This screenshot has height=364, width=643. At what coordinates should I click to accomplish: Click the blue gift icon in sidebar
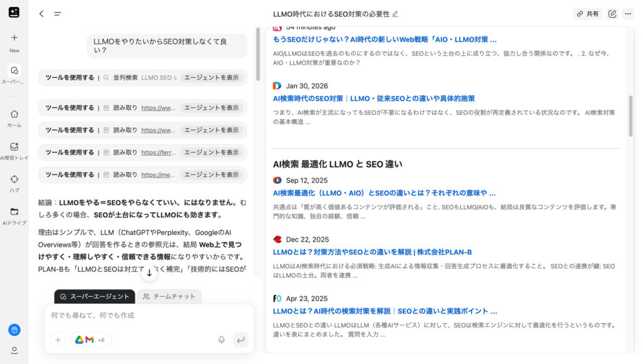pyautogui.click(x=14, y=329)
